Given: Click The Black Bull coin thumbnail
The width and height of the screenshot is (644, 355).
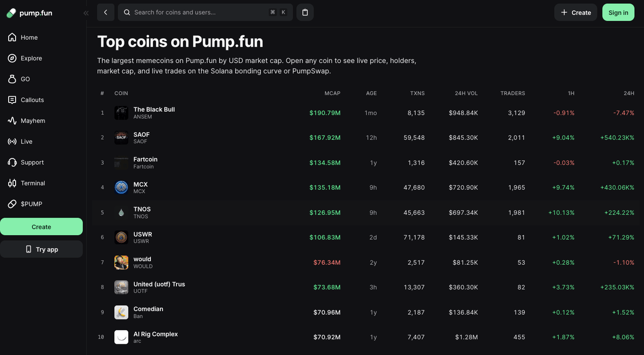Looking at the screenshot, I should click(121, 113).
